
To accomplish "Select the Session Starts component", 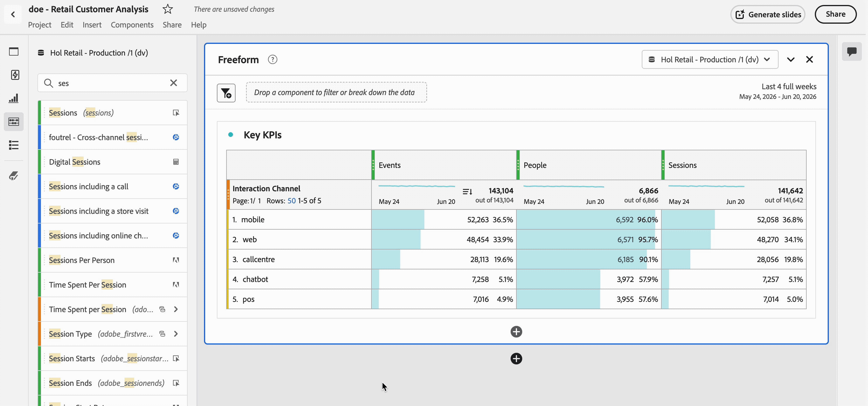I will 113,358.
